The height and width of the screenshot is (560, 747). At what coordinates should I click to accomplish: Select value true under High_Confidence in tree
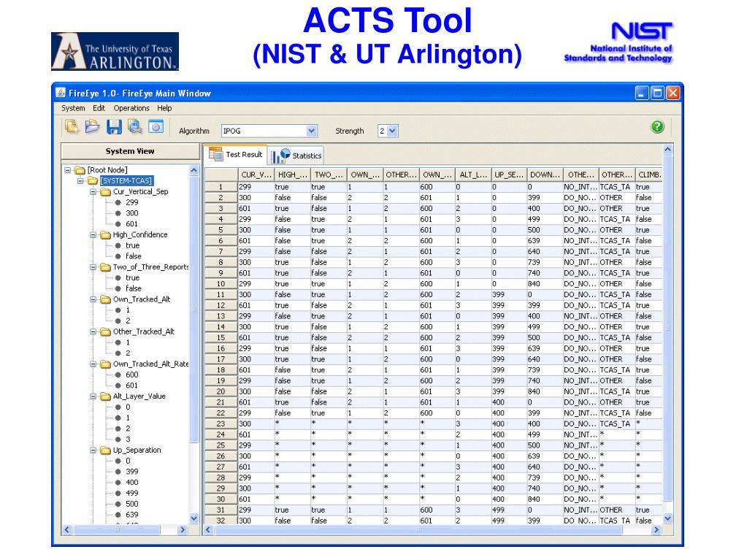point(132,246)
